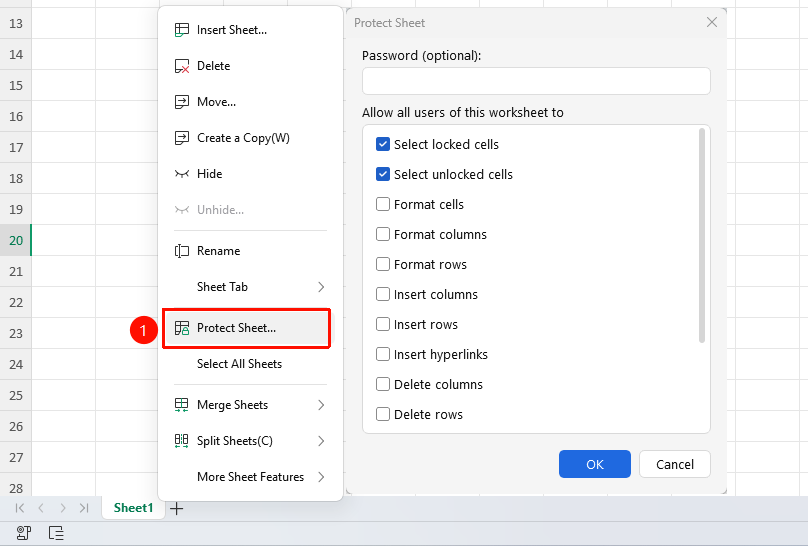The height and width of the screenshot is (546, 808).
Task: Choose Move from the context menu
Action: click(250, 102)
